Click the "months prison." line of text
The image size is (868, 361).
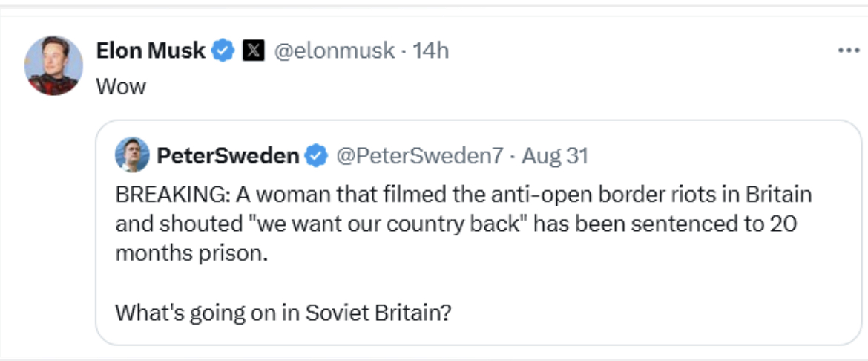190,253
